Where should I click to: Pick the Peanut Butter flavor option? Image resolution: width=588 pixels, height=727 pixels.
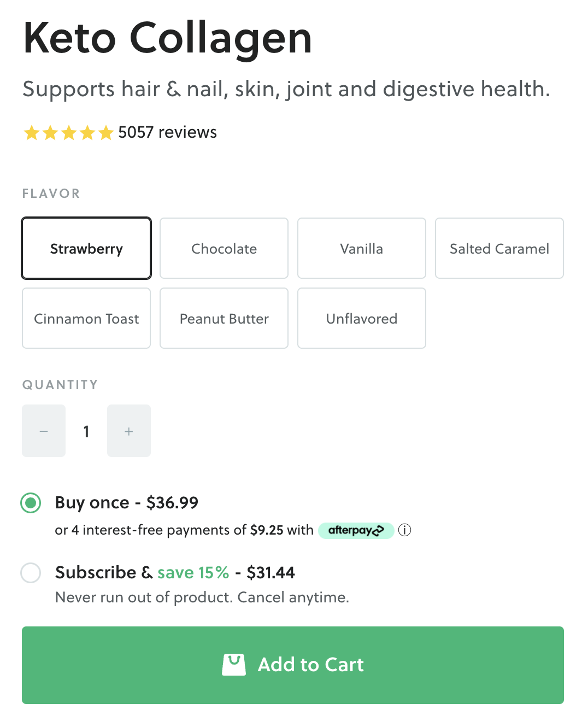tap(224, 318)
